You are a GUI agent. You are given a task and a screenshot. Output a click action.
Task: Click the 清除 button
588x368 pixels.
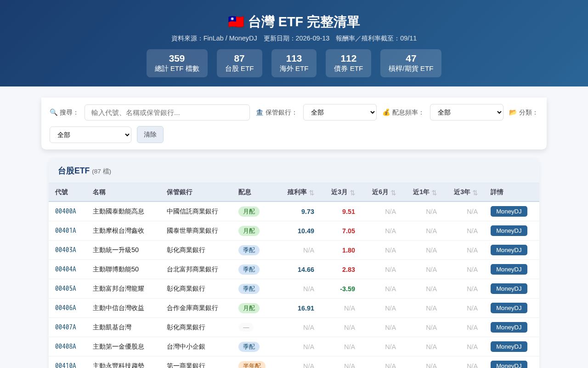tap(150, 135)
